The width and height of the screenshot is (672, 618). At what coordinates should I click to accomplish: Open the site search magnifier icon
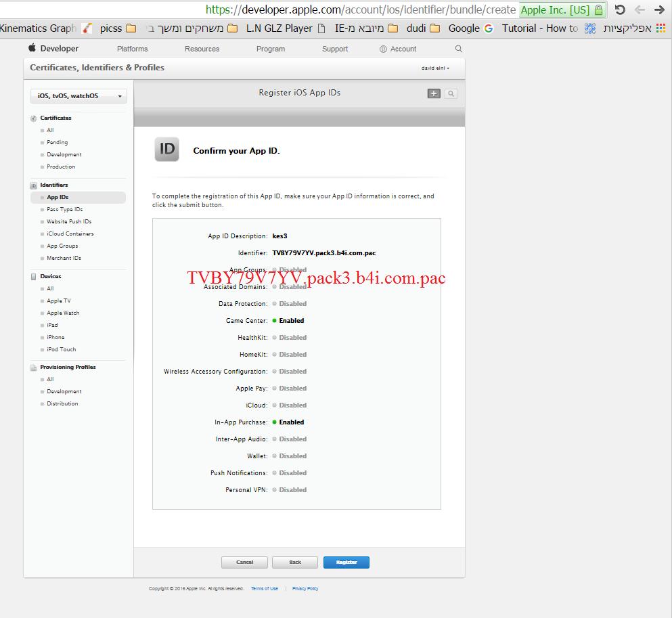pos(459,49)
